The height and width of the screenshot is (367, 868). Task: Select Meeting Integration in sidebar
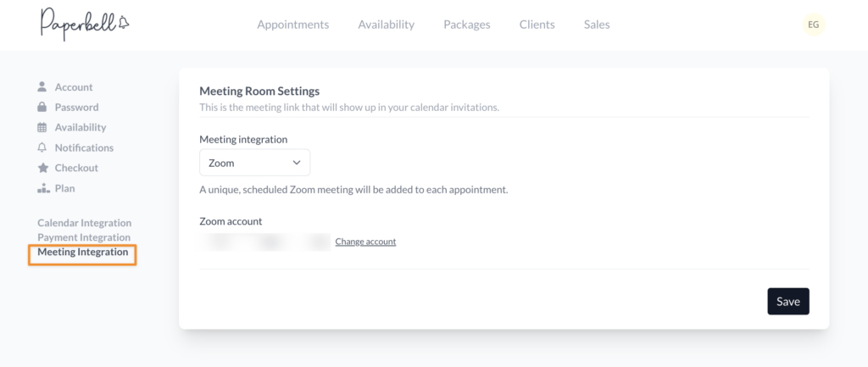83,253
